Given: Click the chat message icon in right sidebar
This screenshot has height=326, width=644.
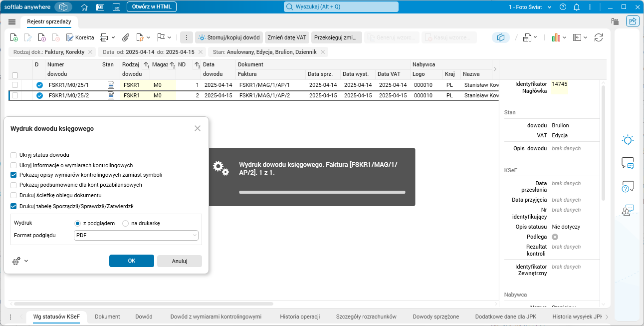Looking at the screenshot, I should [x=628, y=163].
